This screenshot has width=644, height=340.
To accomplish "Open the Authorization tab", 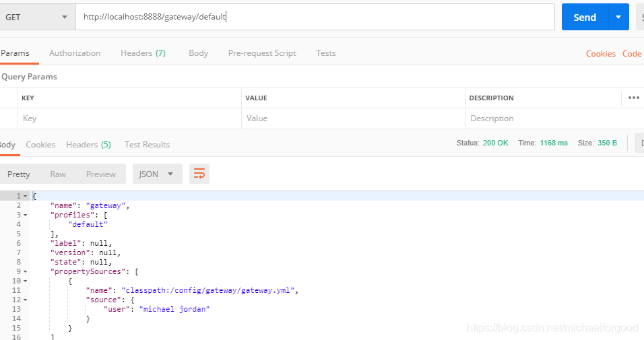I will click(x=75, y=53).
